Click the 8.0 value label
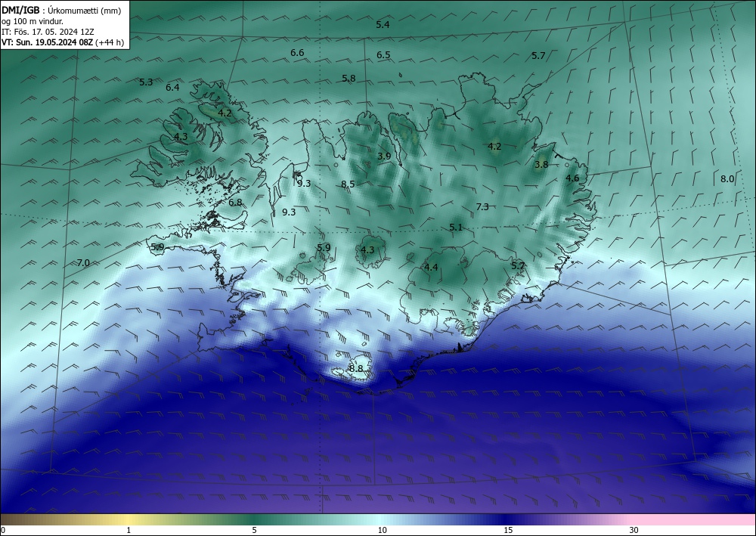 point(727,179)
